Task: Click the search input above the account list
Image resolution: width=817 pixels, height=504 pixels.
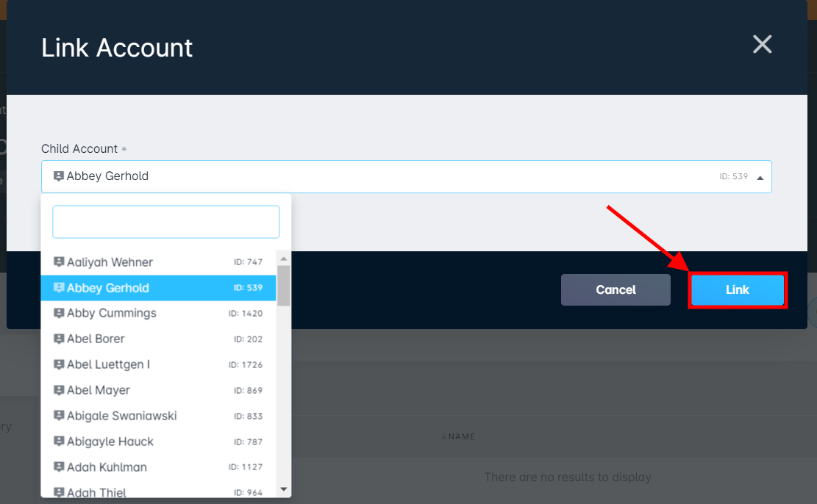Action: click(165, 221)
